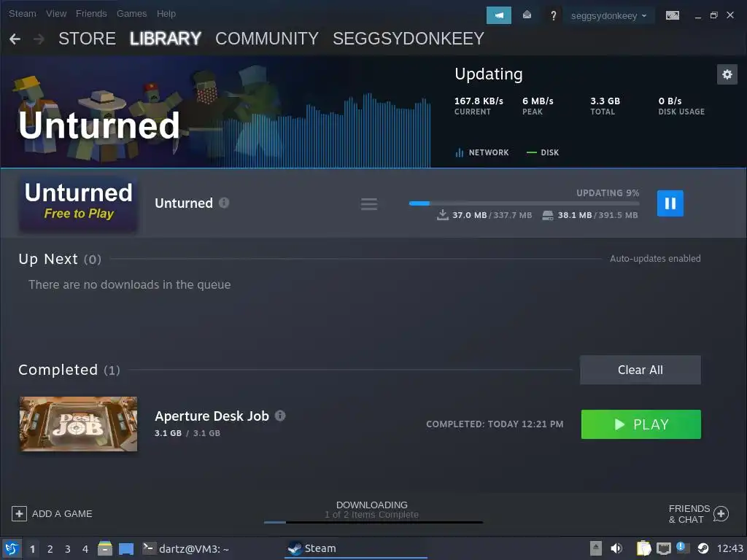Click the Clear All button
This screenshot has width=747, height=560.
(x=640, y=370)
